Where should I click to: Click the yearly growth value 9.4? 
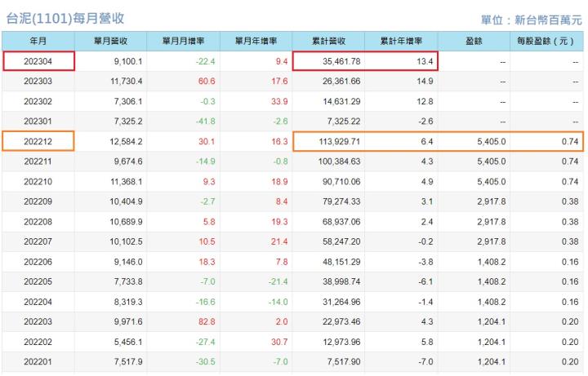[282, 61]
